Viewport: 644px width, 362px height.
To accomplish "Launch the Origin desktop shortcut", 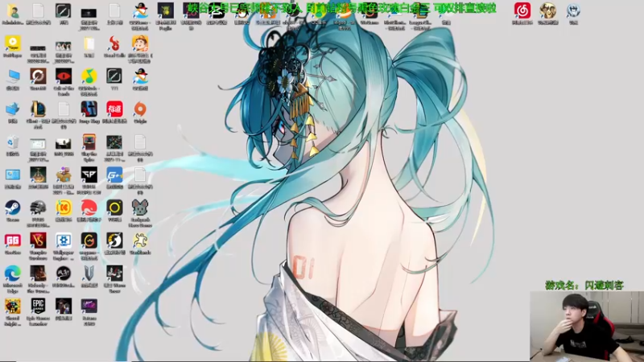I will point(140,109).
